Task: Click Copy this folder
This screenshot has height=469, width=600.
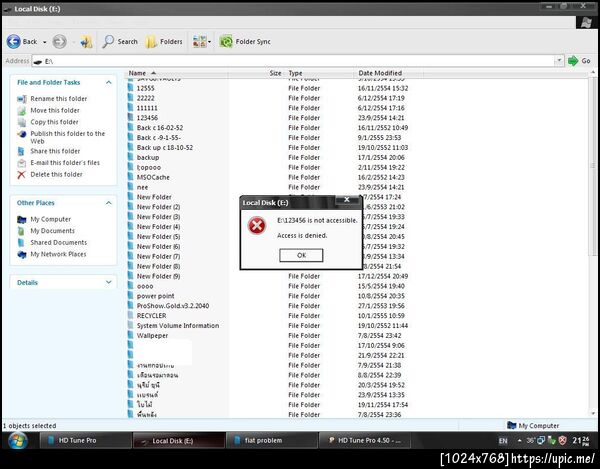Action: pyautogui.click(x=54, y=122)
